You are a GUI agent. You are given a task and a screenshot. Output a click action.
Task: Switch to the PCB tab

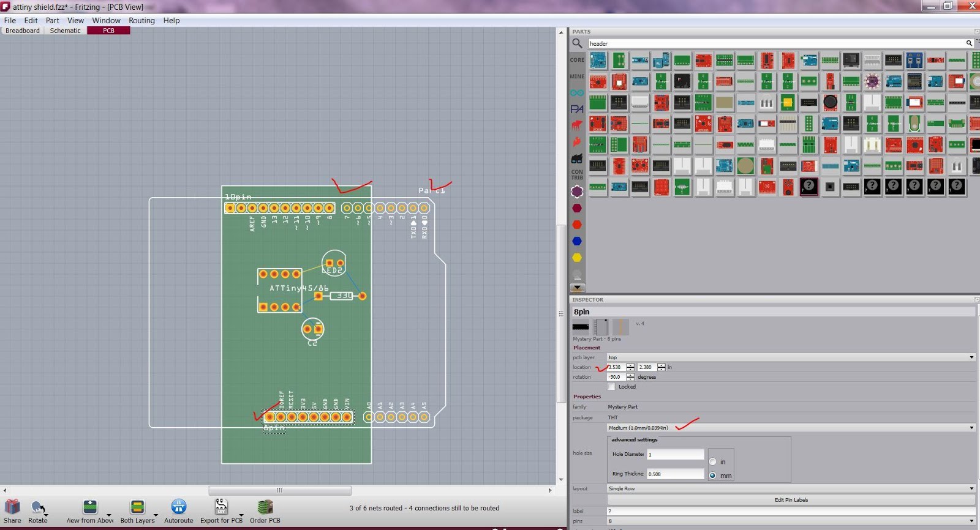point(108,31)
